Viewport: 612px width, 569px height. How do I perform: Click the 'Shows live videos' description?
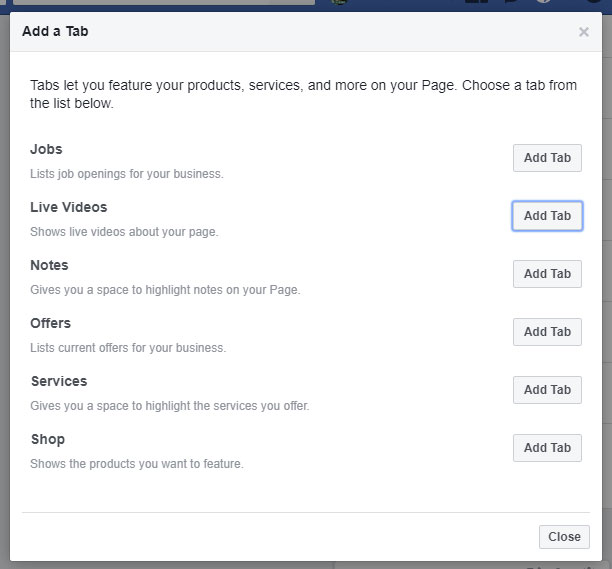pos(124,232)
